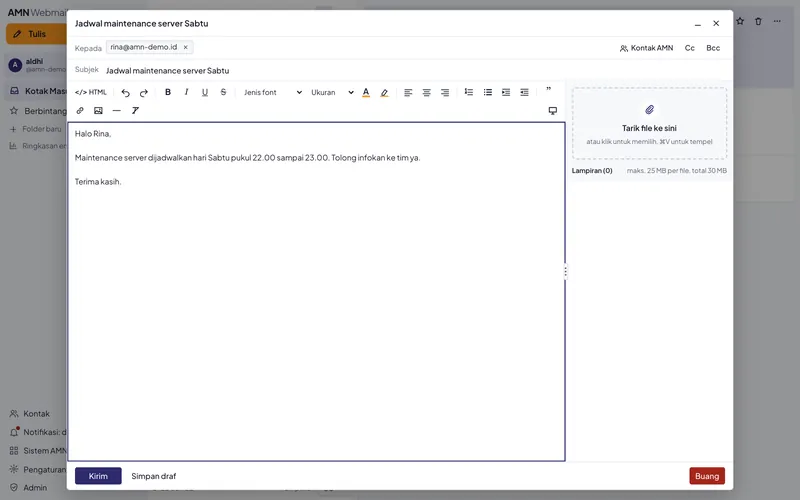The image size is (800, 500).
Task: Toggle underline formatting
Action: coord(205,92)
